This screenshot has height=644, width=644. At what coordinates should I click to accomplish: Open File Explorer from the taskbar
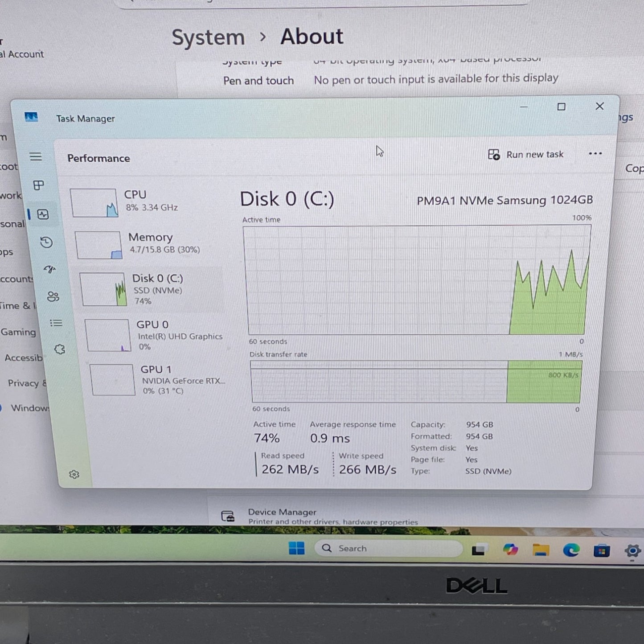click(541, 550)
